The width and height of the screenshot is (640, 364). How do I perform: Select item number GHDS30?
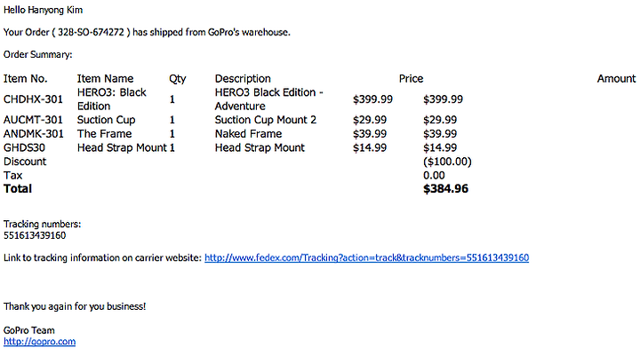(25, 147)
